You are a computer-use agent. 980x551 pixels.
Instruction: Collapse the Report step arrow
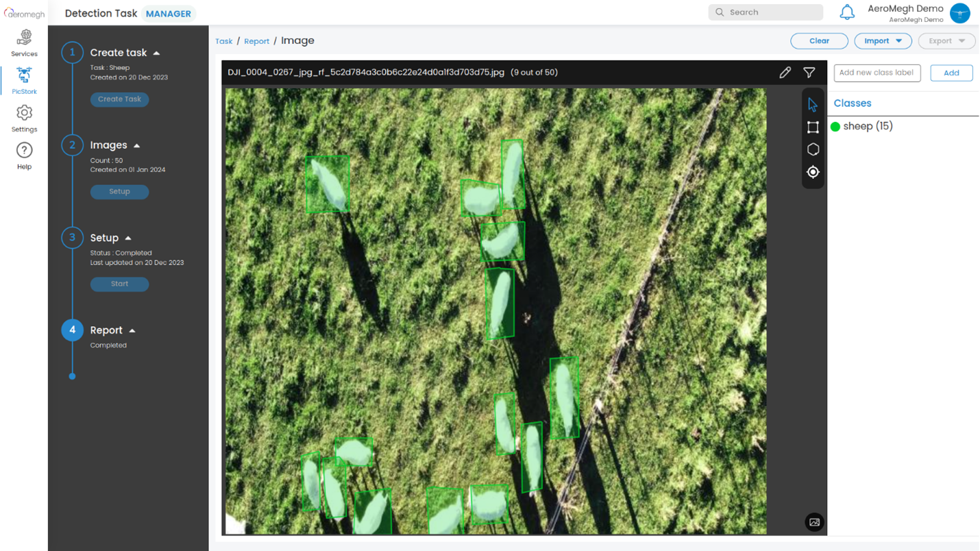pos(132,330)
